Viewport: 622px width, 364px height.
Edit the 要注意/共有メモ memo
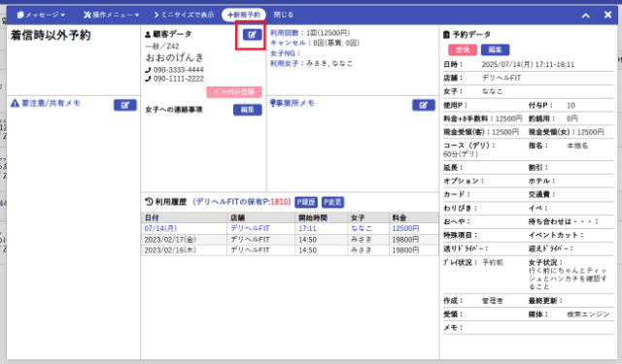click(x=125, y=105)
